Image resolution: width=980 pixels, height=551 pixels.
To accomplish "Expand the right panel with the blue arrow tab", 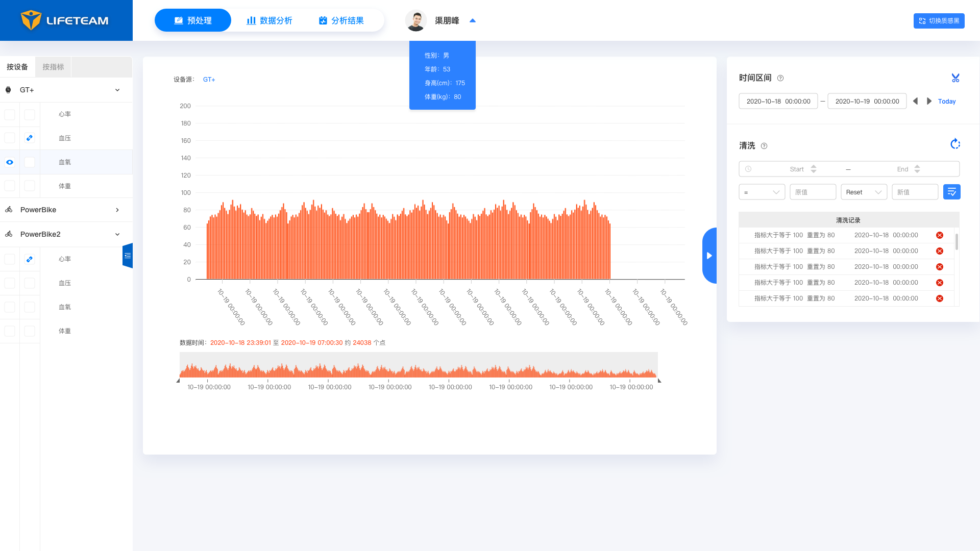I will (709, 256).
